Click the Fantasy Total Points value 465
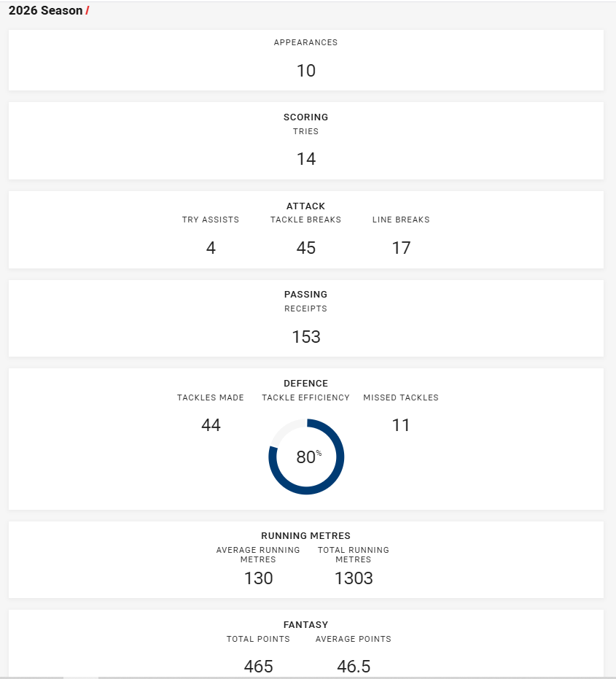This screenshot has height=679, width=616. pyautogui.click(x=259, y=667)
